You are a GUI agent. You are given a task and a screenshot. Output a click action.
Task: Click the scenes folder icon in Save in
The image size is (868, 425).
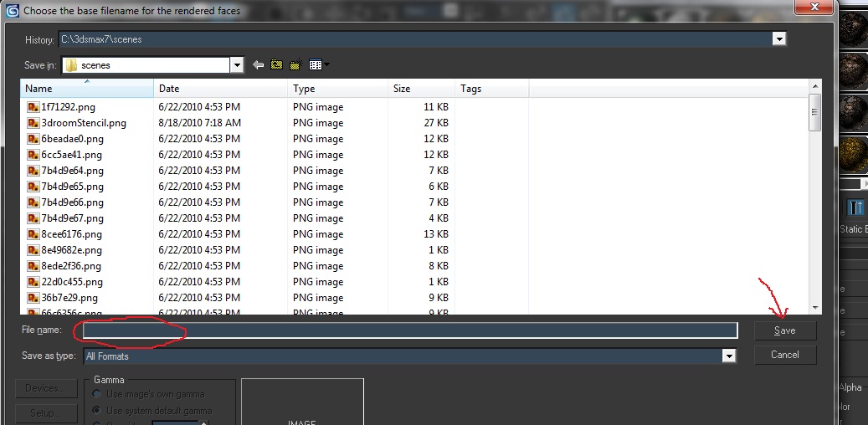pyautogui.click(x=71, y=65)
